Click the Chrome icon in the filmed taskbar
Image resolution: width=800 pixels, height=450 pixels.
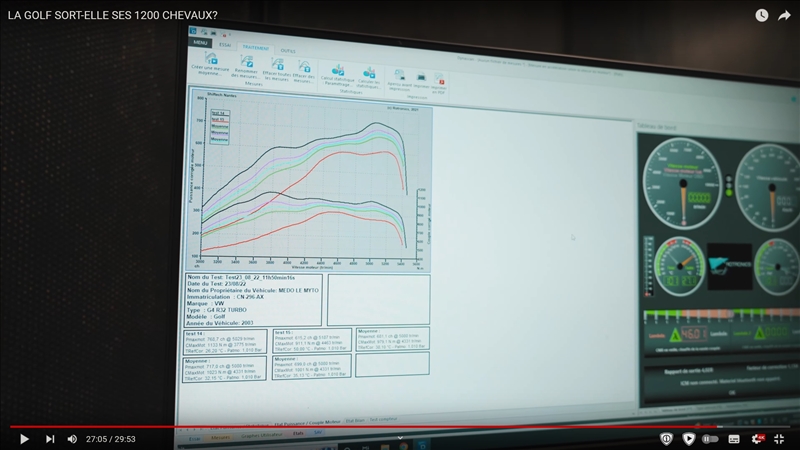coord(403,446)
